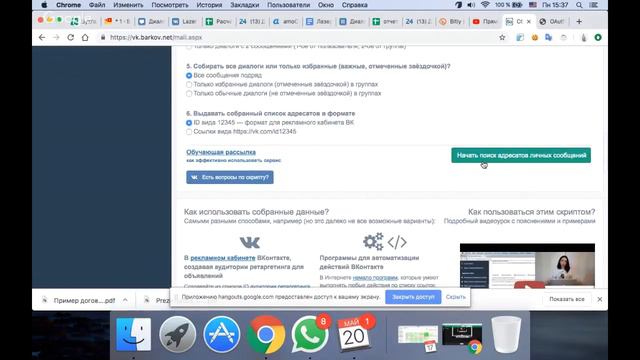The width and height of the screenshot is (640, 360).
Task: Open Finder from the dock
Action: pyautogui.click(x=133, y=334)
